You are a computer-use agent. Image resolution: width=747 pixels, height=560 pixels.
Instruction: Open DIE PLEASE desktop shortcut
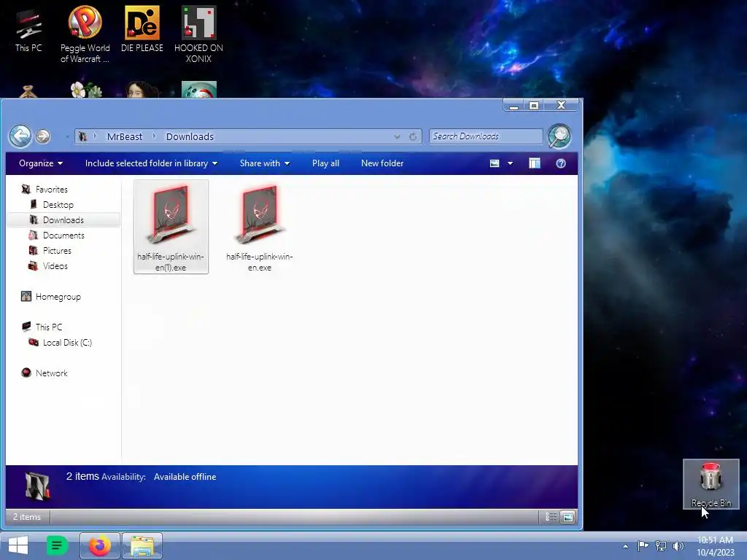[142, 29]
